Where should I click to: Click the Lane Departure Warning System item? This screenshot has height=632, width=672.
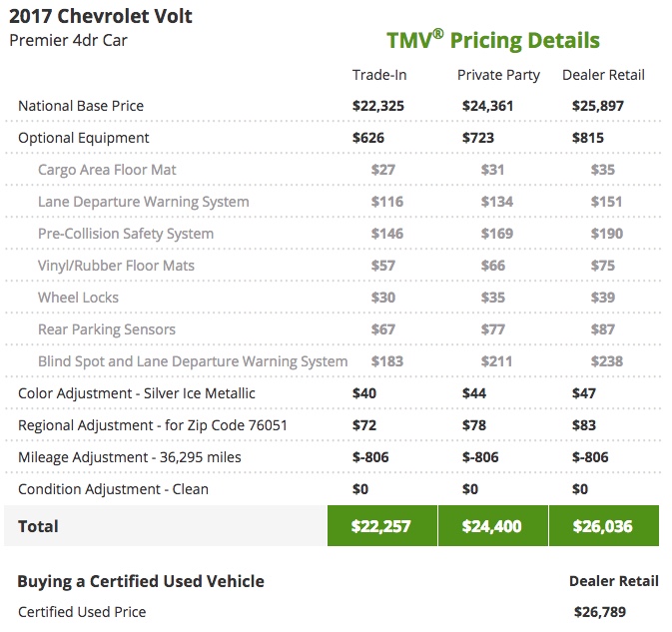pyautogui.click(x=143, y=202)
